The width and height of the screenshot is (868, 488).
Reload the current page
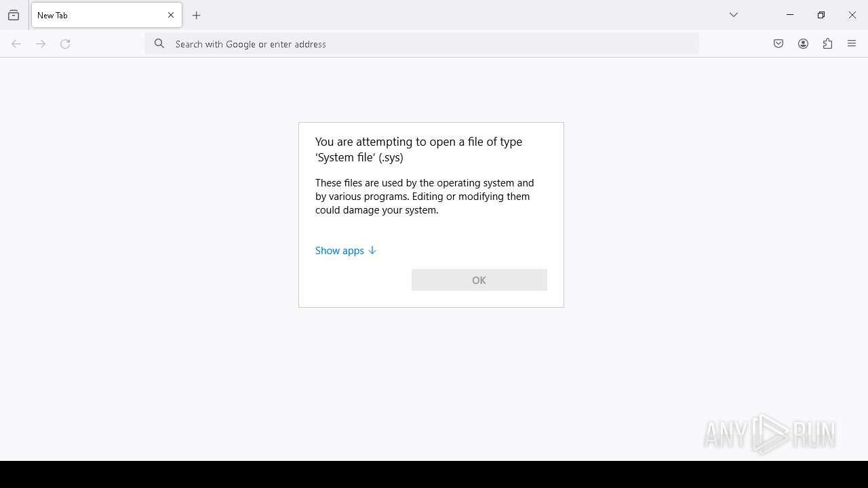tap(65, 44)
